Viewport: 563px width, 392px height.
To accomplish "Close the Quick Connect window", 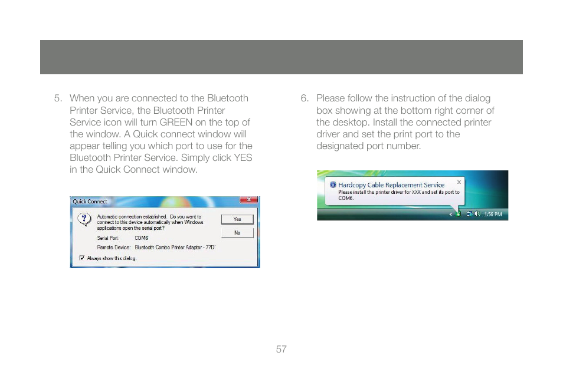I will click(x=248, y=199).
